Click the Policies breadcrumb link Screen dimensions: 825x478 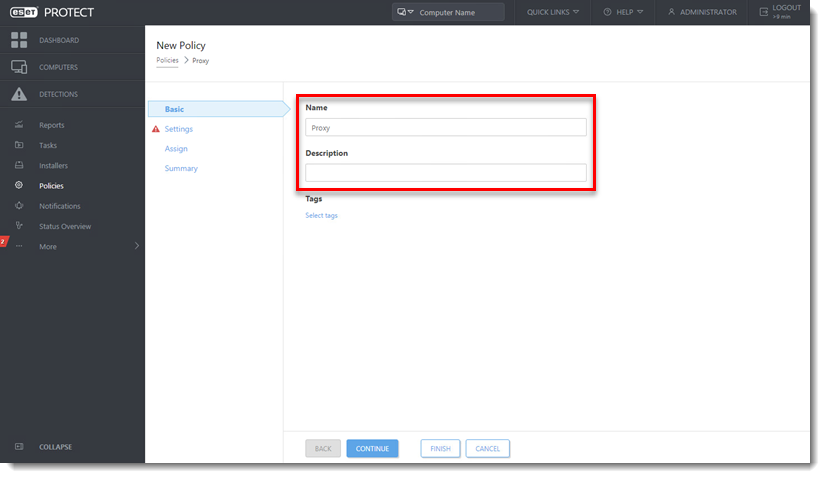coord(167,60)
